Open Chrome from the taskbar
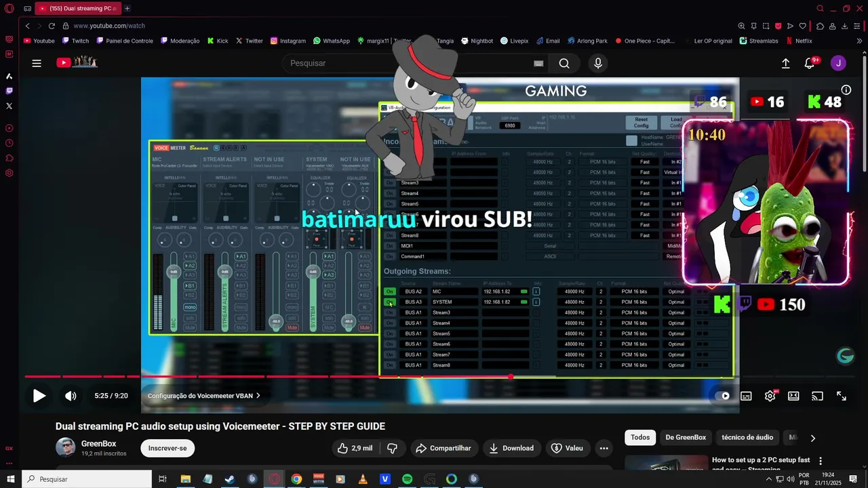This screenshot has height=488, width=868. click(296, 479)
